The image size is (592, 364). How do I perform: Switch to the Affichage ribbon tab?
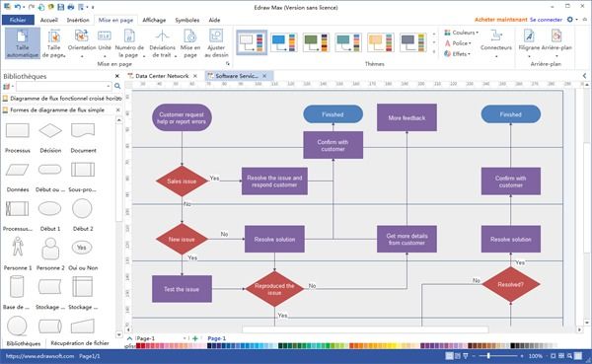tap(154, 20)
